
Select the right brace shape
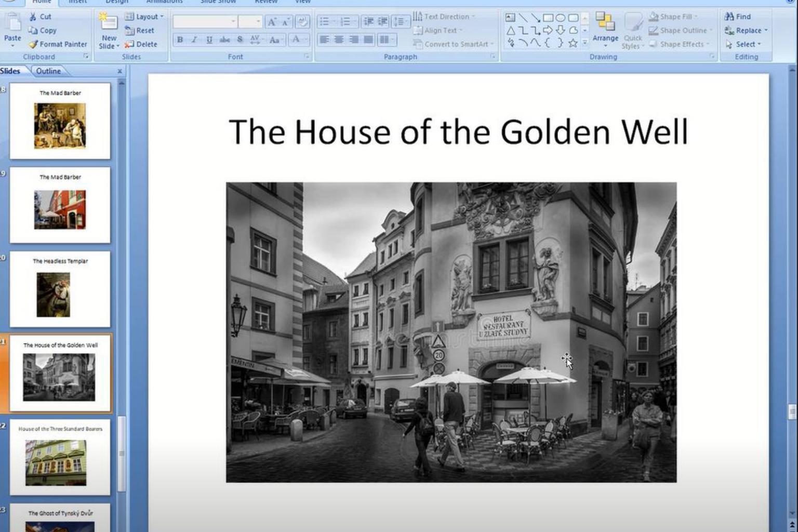[561, 43]
